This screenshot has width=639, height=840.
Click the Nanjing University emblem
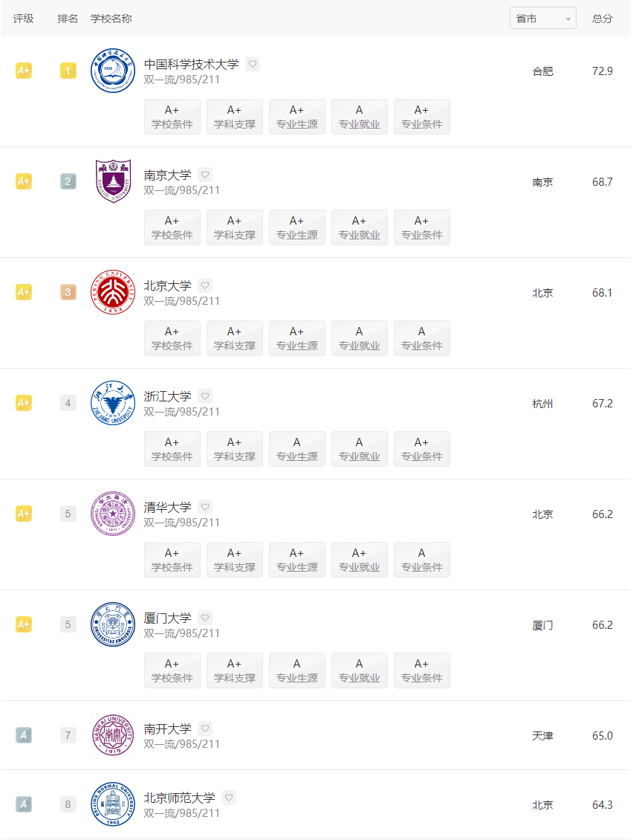coord(113,181)
